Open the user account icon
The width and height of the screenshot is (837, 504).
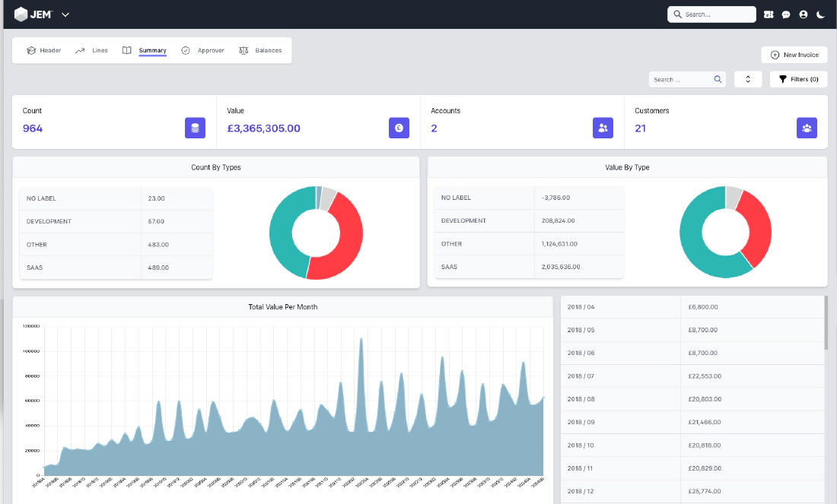804,14
